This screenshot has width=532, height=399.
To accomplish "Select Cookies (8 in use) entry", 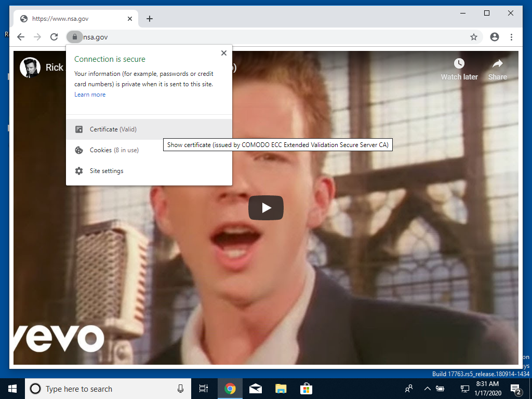I will tap(114, 150).
